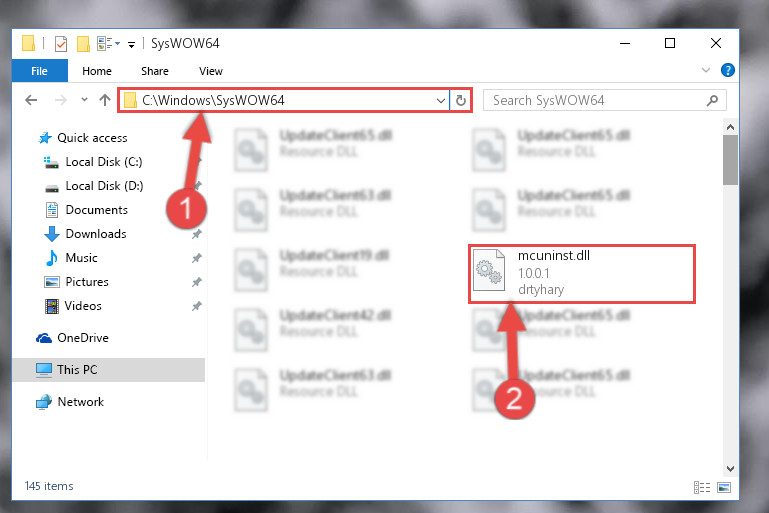Open the Help question mark icon
Viewport: 769px width, 513px height.
(x=727, y=70)
